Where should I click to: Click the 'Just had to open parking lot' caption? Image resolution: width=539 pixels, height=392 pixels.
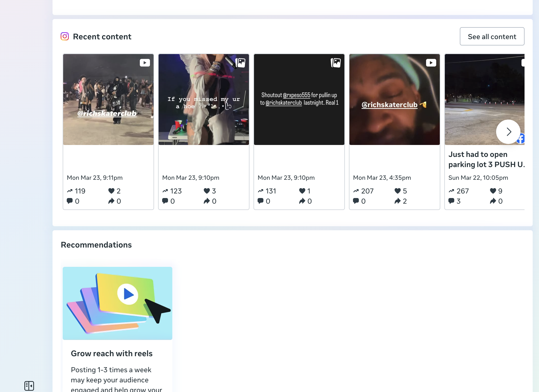pos(486,159)
